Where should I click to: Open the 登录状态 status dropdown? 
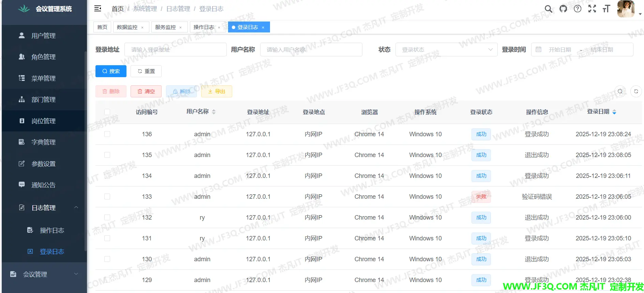coord(446,50)
